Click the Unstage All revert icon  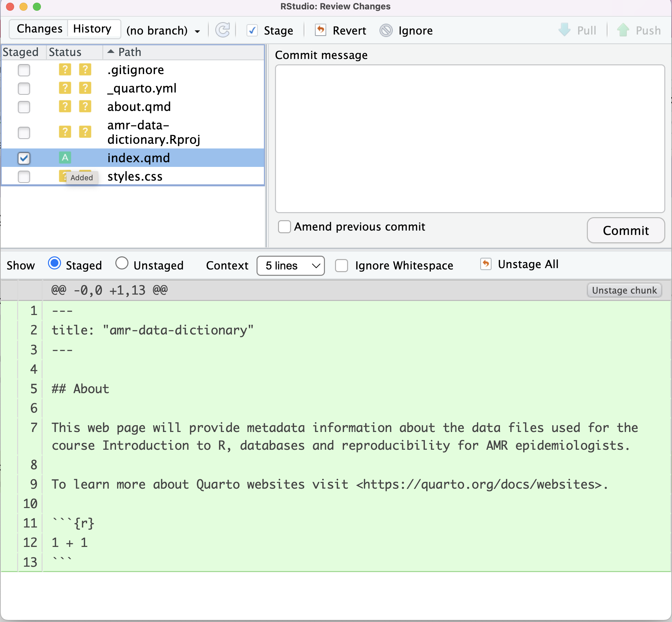486,264
